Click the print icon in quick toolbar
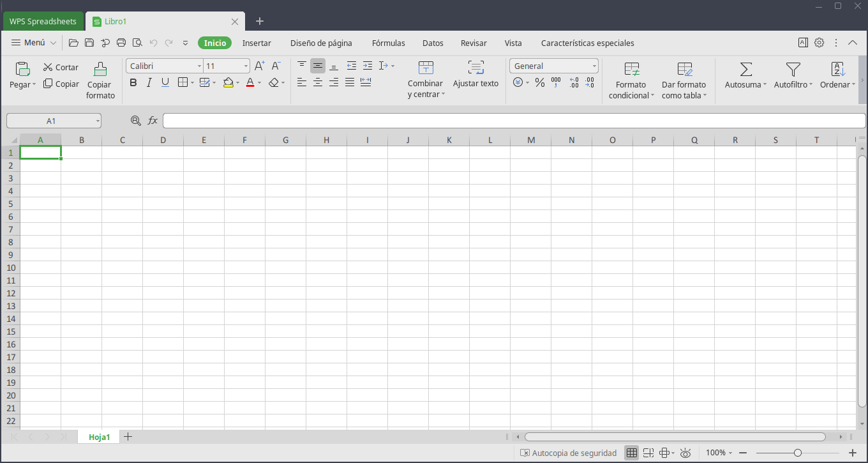Image resolution: width=868 pixels, height=463 pixels. click(x=121, y=43)
